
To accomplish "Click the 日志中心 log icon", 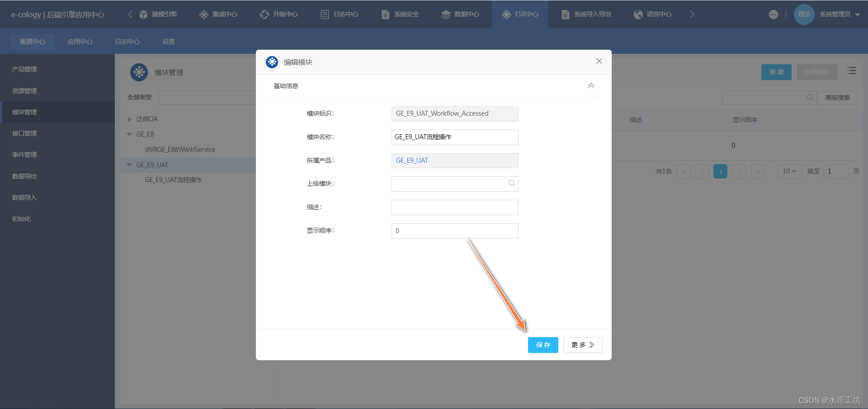I will pos(324,14).
